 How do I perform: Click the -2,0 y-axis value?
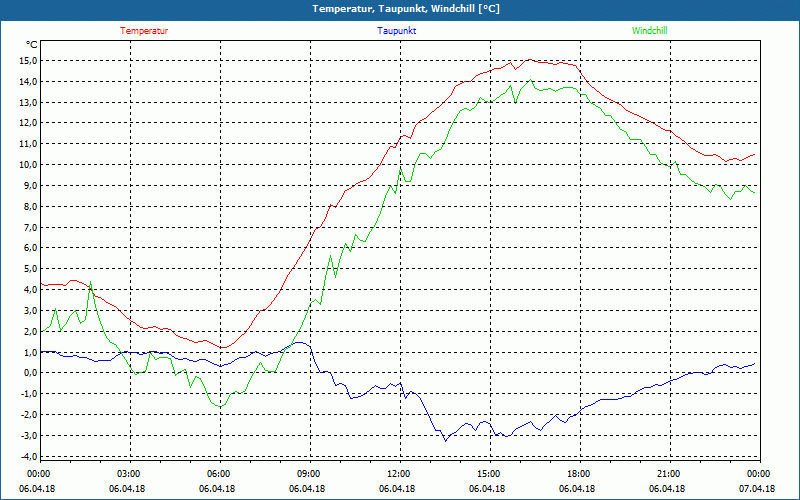(x=29, y=415)
